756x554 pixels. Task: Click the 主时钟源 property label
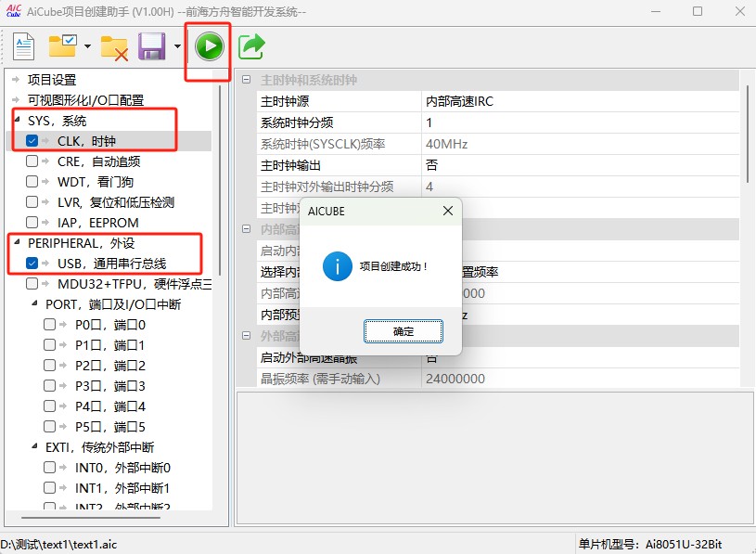pyautogui.click(x=285, y=101)
